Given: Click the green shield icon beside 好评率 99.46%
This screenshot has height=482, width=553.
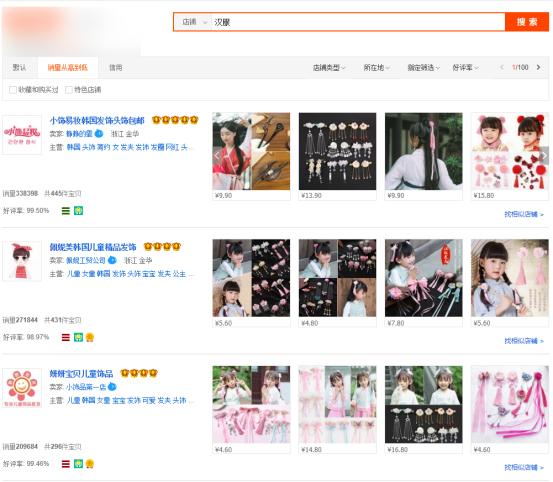Looking at the screenshot, I should (x=78, y=464).
